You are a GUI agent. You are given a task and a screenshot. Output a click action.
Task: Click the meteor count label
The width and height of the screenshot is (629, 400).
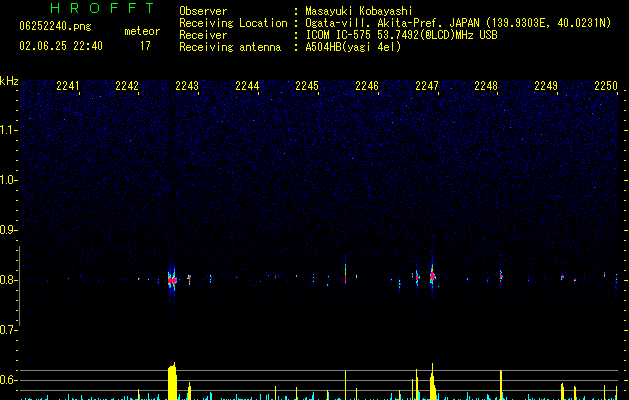point(142,31)
